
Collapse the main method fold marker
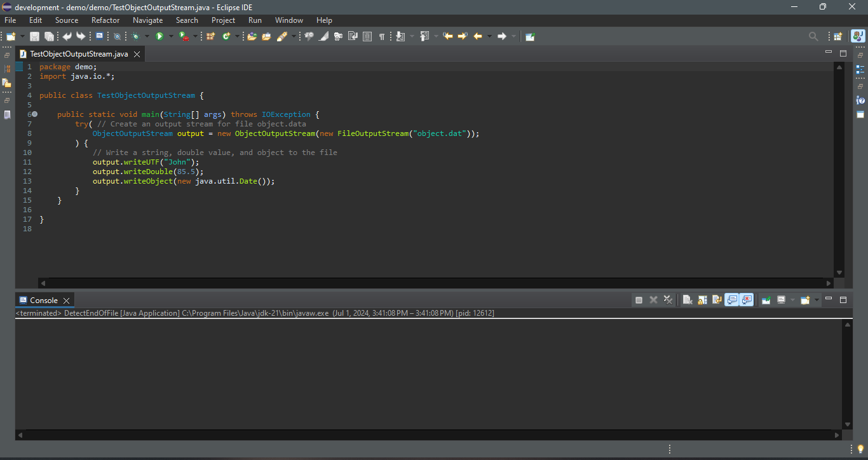pyautogui.click(x=35, y=114)
